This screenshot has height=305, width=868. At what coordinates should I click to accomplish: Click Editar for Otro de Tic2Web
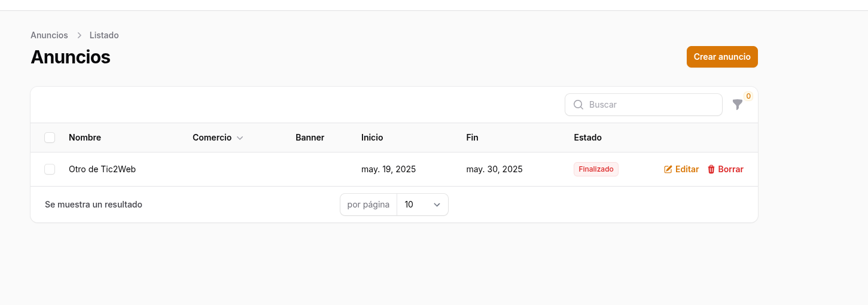tap(687, 169)
